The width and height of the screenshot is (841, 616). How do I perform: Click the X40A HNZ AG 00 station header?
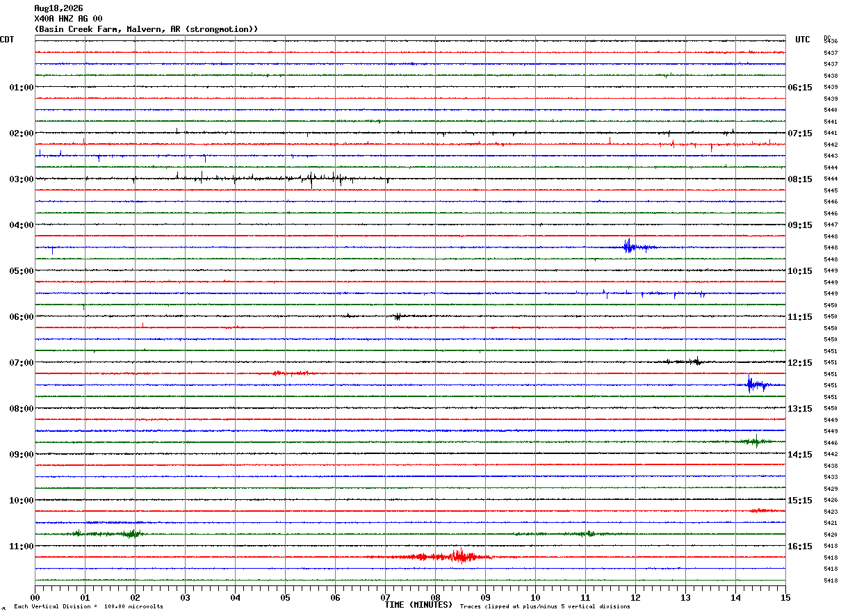pos(68,19)
